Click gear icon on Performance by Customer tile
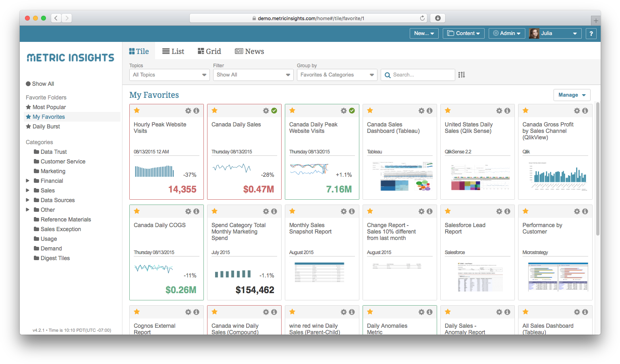Screen dimensions: 620x364 coord(577,211)
